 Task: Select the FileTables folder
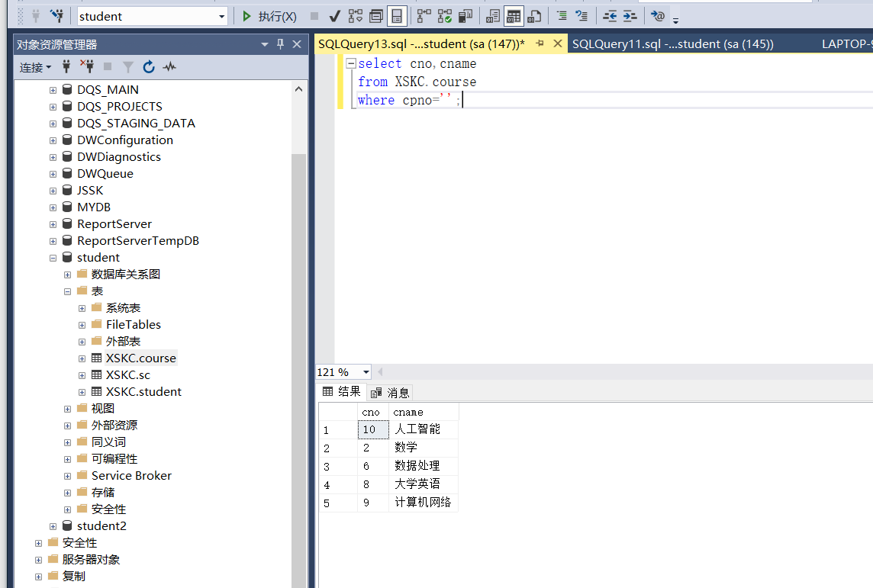coord(134,324)
